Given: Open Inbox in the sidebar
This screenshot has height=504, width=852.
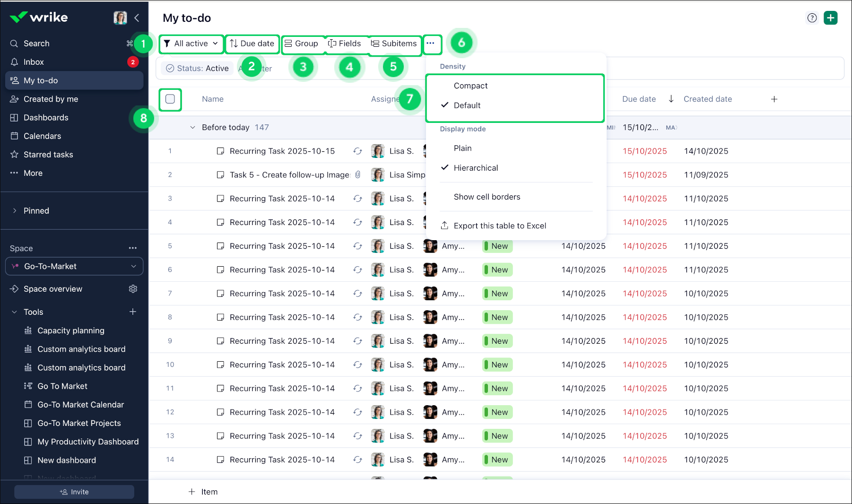Looking at the screenshot, I should point(34,62).
